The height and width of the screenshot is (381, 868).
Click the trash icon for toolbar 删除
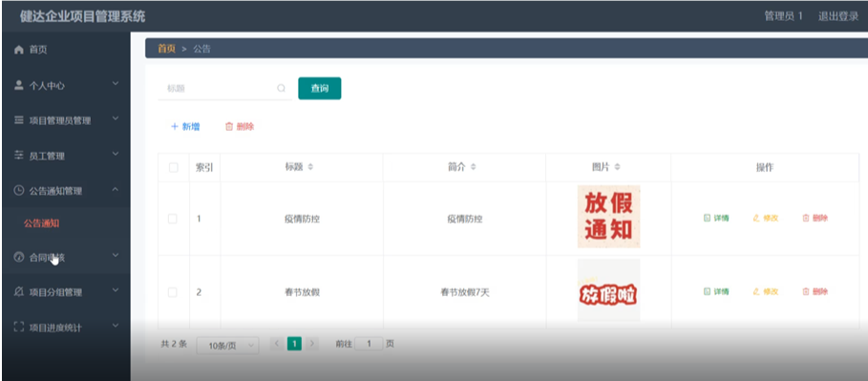[x=229, y=127]
